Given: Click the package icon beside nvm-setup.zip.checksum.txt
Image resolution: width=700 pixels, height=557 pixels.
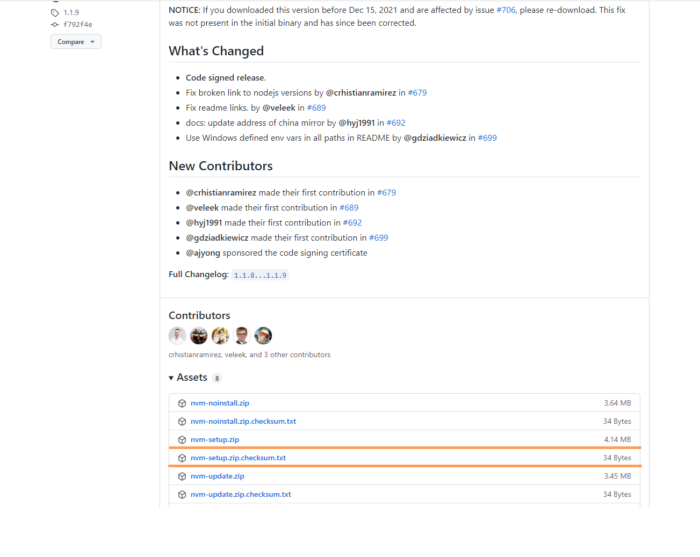Looking at the screenshot, I should coord(182,458).
